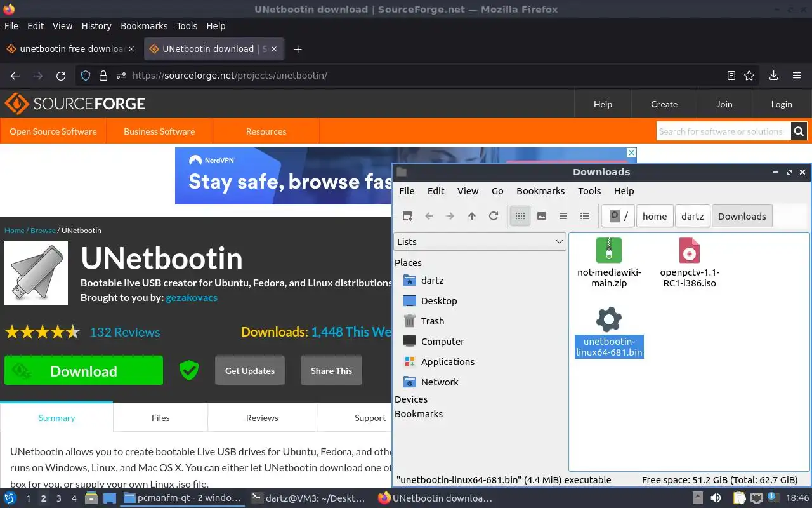Open Resources navigation item
Screen dimensions: 812x508
pyautogui.click(x=266, y=131)
